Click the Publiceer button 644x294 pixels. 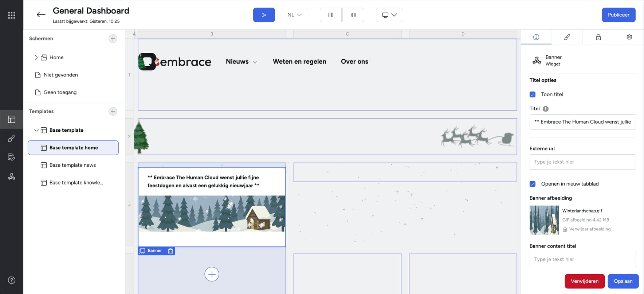click(619, 15)
